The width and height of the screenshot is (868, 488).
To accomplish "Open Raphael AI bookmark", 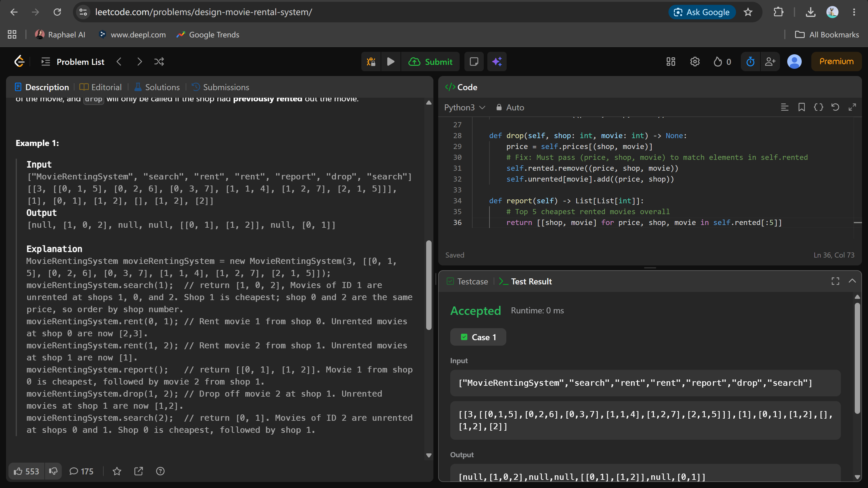I will (x=60, y=34).
